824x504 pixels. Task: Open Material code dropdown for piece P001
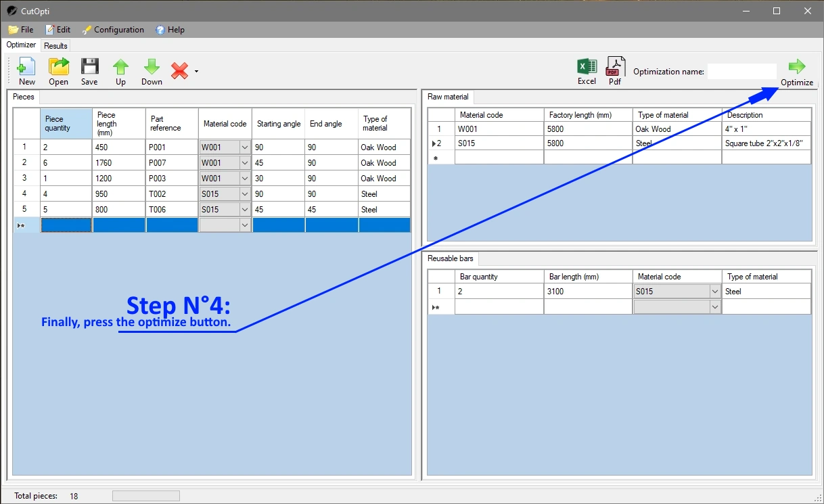point(244,147)
